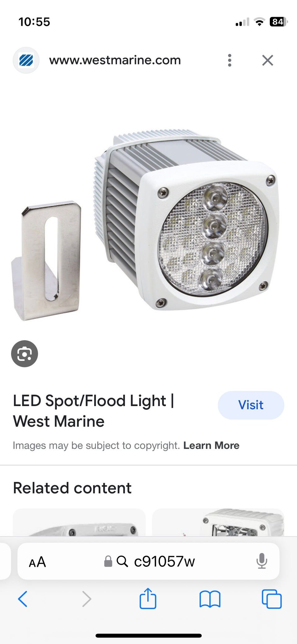Open the www.westmarine.com source link
The width and height of the screenshot is (297, 644).
click(x=115, y=60)
